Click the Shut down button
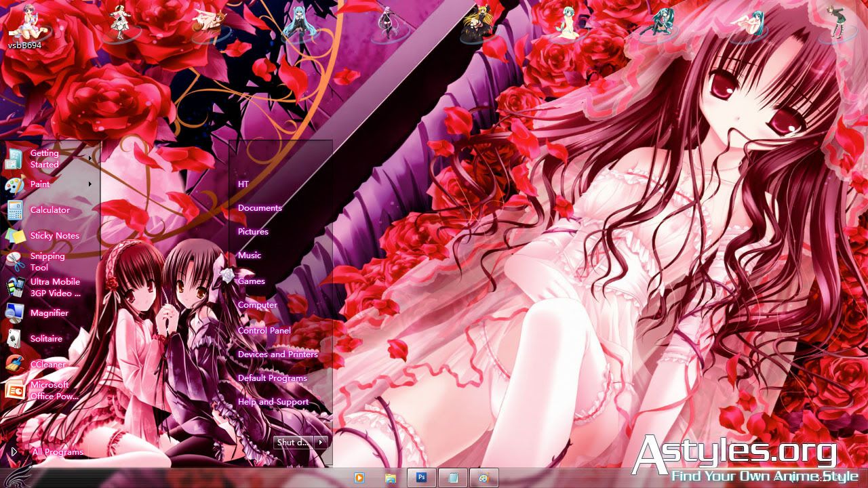The image size is (868, 488). [293, 443]
